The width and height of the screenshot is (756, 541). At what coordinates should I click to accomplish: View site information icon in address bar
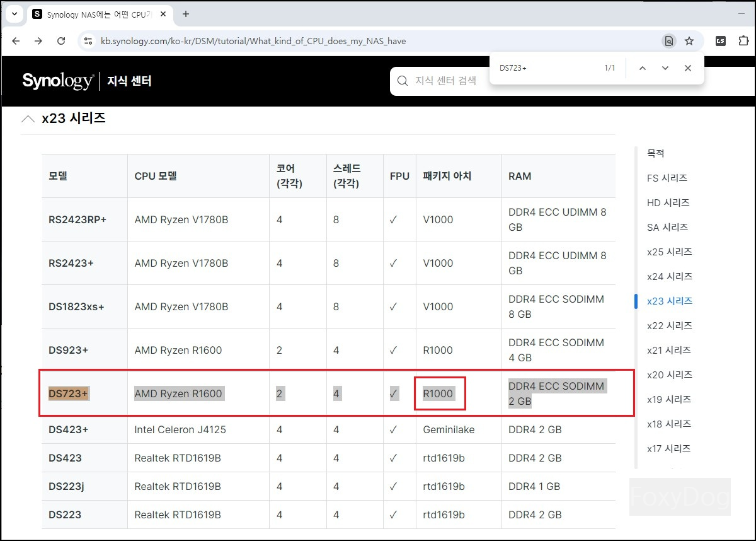click(88, 41)
